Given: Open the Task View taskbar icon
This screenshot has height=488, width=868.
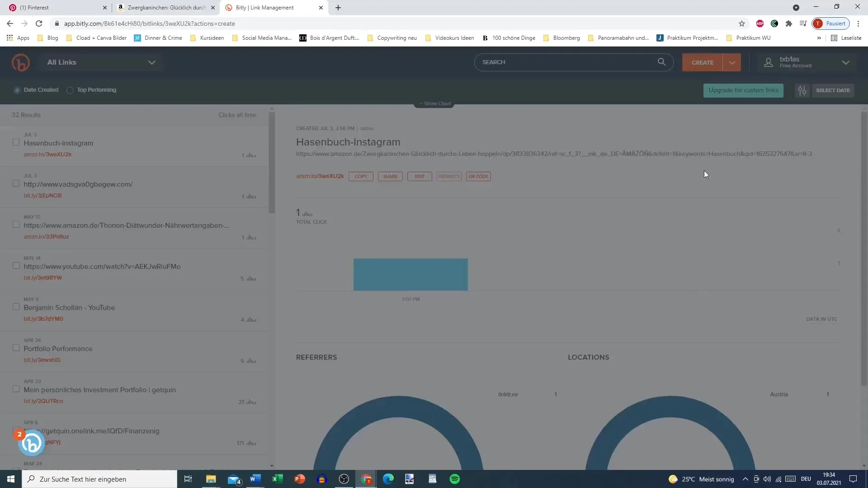Looking at the screenshot, I should (x=188, y=479).
